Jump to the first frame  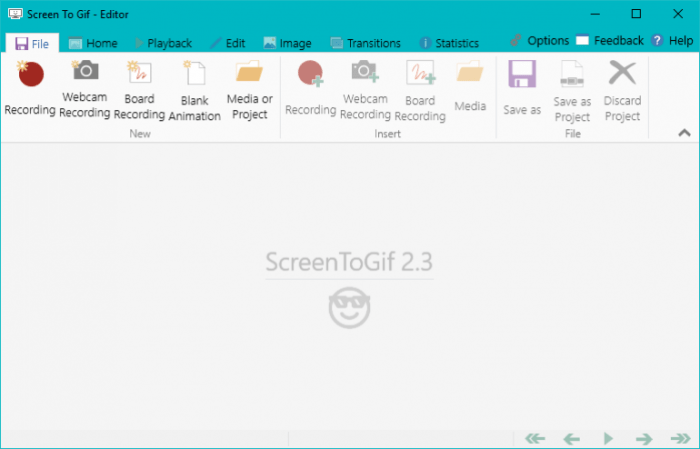[x=535, y=439]
